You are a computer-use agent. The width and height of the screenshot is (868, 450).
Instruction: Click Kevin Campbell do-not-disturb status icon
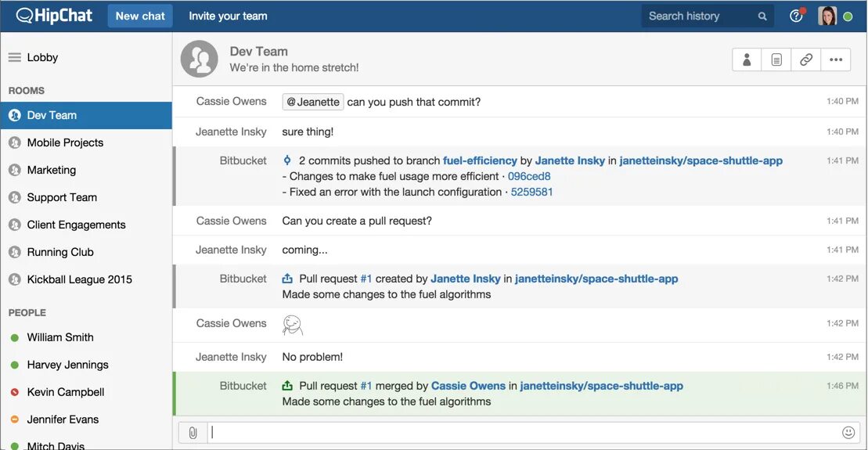(x=15, y=392)
